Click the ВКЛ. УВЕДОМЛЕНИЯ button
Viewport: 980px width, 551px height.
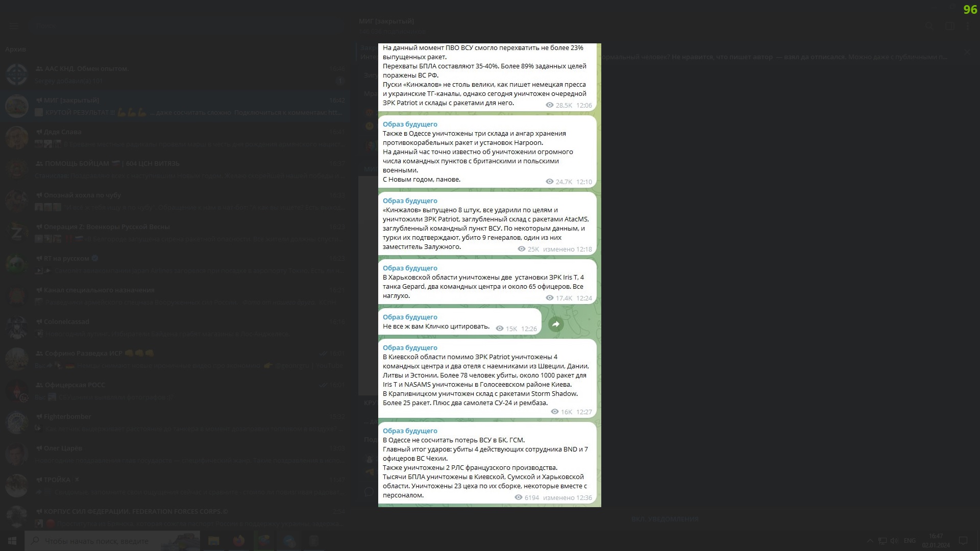[665, 519]
